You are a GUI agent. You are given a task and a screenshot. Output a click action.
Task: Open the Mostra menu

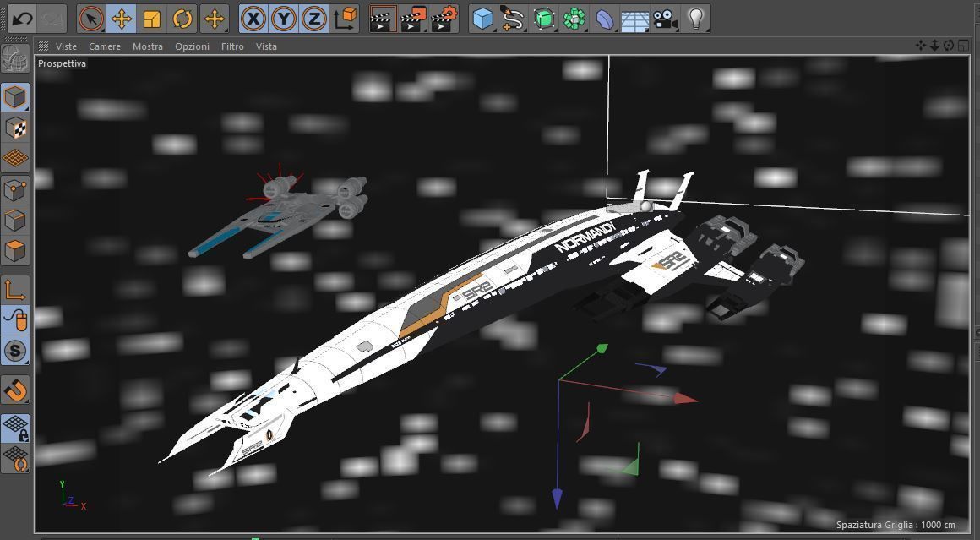[148, 46]
